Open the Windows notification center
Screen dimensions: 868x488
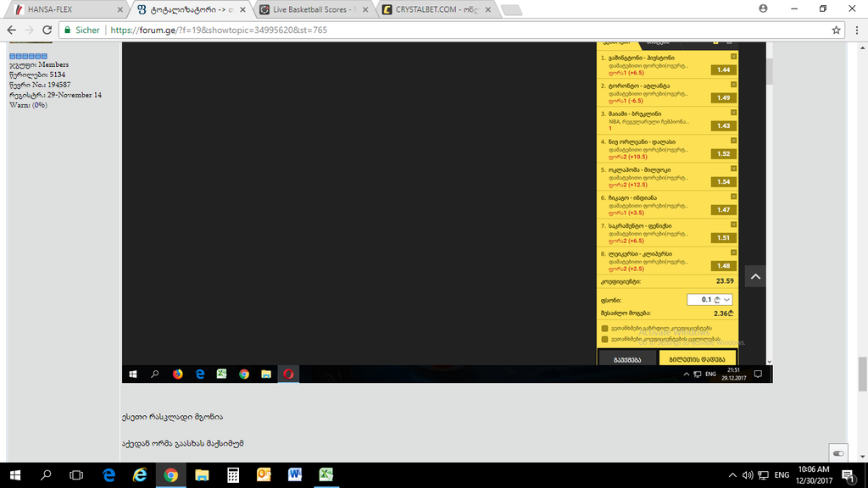pyautogui.click(x=849, y=475)
